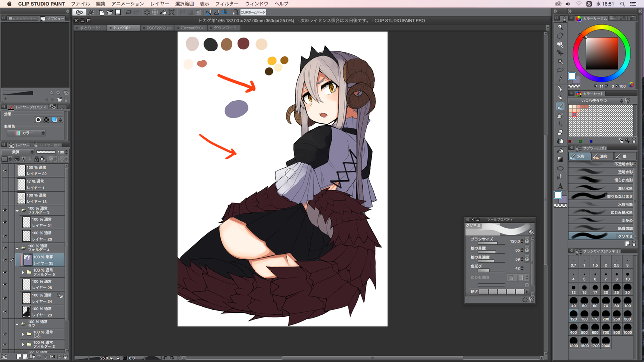This screenshot has height=362, width=644.
Task: Choose the 塗り&なじませ brush
Action: (x=601, y=196)
